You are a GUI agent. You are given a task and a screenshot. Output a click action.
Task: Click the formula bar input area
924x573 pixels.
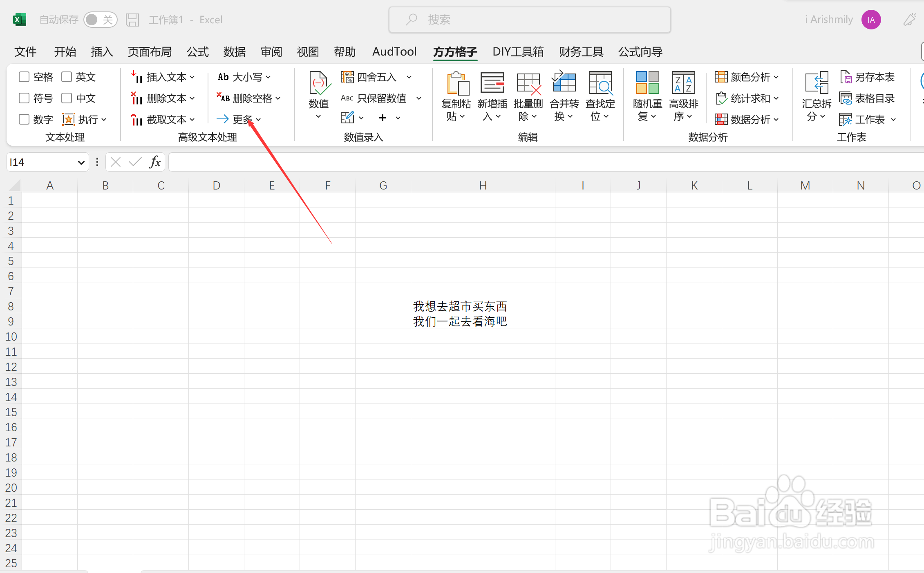click(x=546, y=162)
